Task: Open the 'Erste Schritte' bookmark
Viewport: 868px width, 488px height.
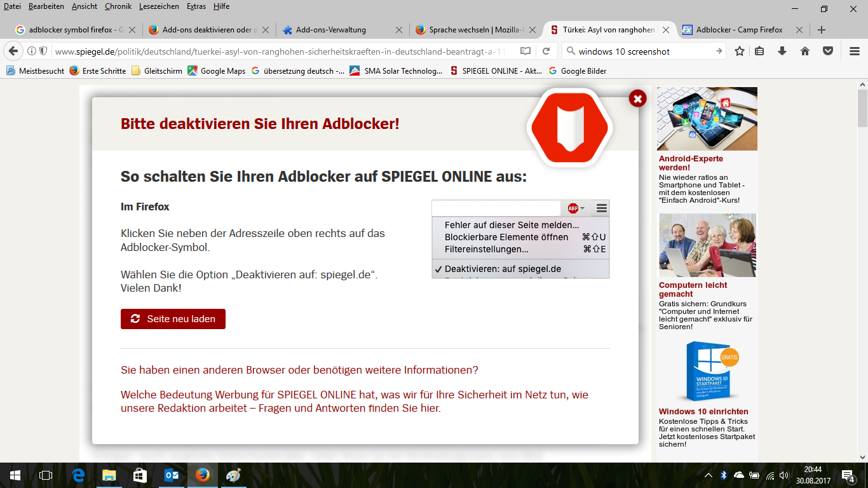Action: click(x=97, y=71)
